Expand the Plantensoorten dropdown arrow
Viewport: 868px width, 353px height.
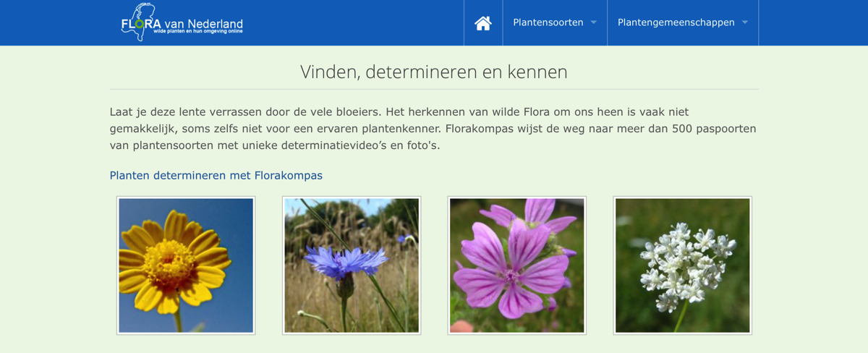click(594, 22)
